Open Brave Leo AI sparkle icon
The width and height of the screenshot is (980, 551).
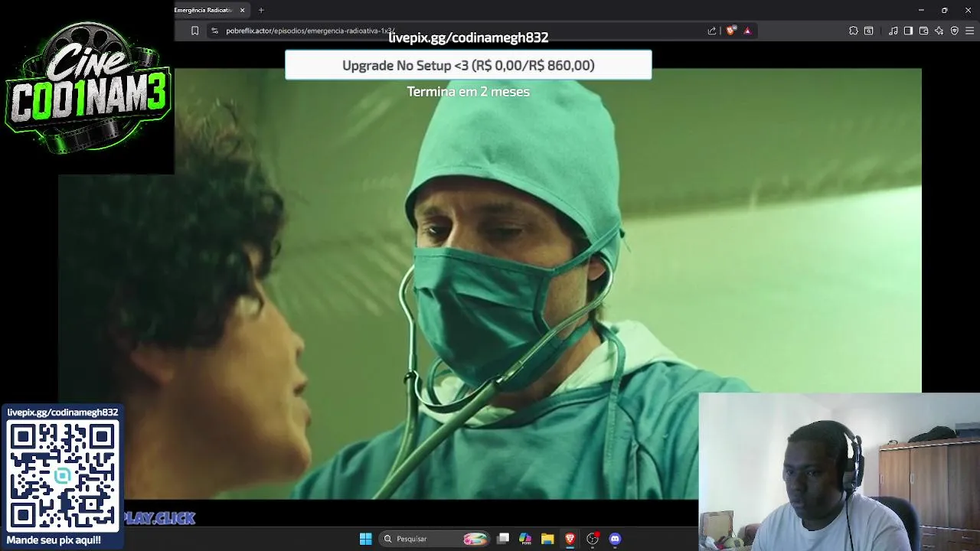[x=939, y=31]
